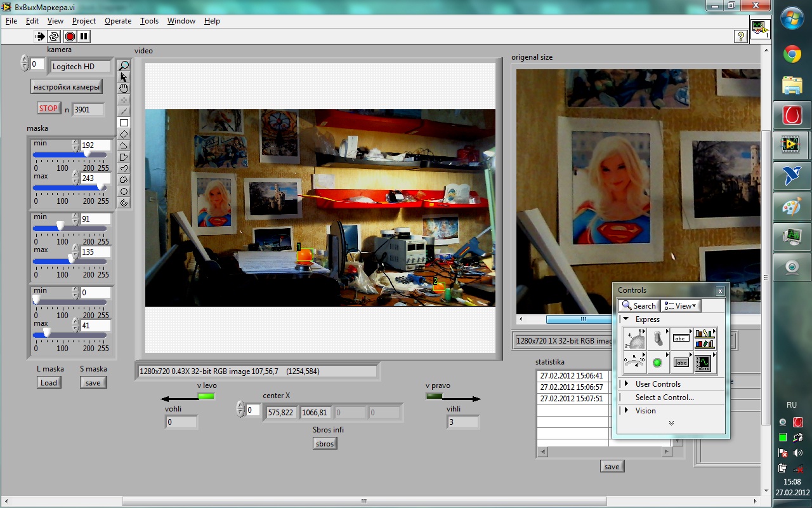Collapse the Express category in Controls
812x508 pixels.
625,319
